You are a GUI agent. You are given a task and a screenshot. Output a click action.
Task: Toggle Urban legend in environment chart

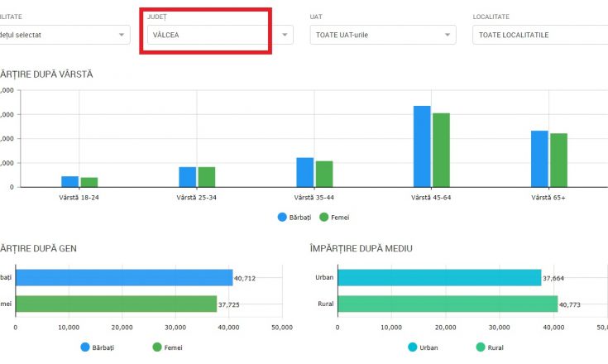423,347
